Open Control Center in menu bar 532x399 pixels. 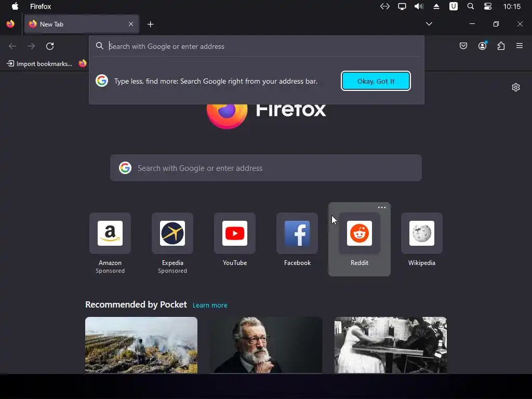(x=488, y=6)
